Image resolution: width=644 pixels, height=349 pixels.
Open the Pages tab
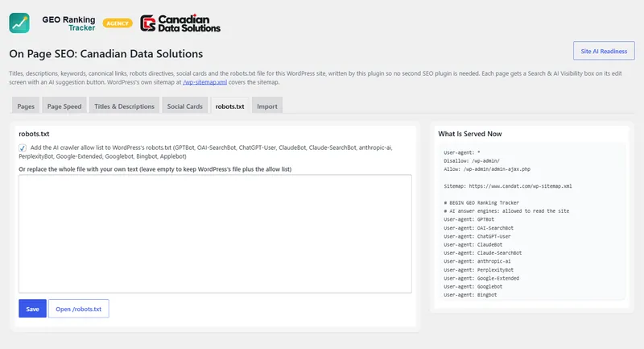click(x=26, y=106)
